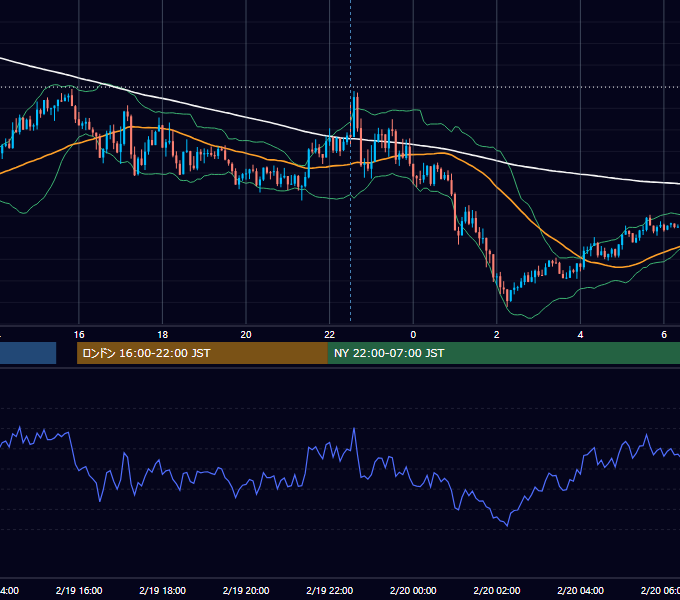Click the 2/20 00:00 date label
The image size is (680, 600).
413,590
